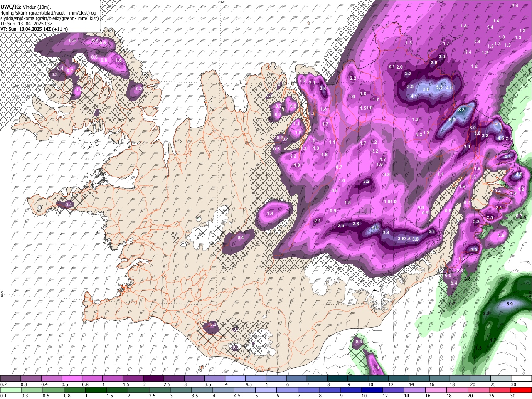Click the 4.3 snowfall value on the map

507,157
